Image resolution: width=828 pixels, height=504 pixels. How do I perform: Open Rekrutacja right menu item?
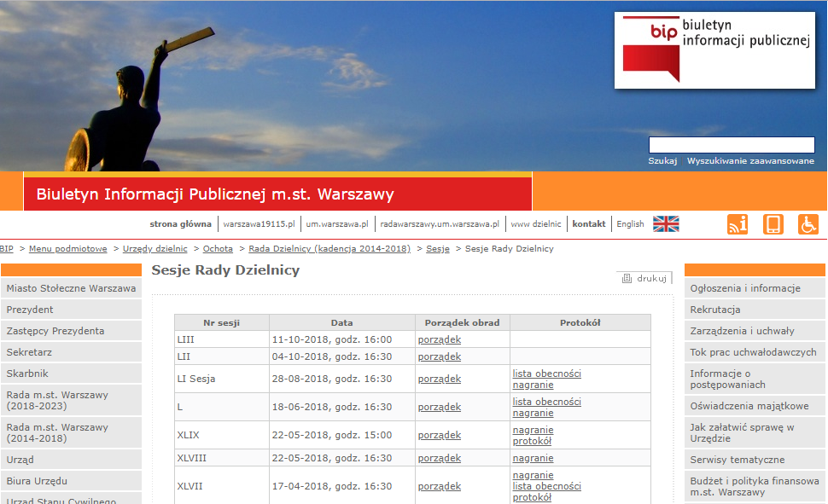755,310
